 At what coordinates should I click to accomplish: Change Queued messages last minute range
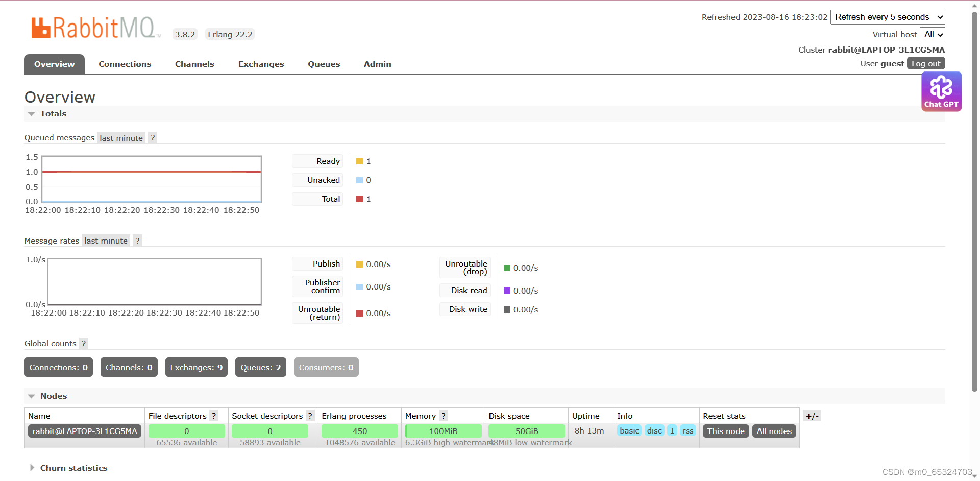click(x=121, y=138)
